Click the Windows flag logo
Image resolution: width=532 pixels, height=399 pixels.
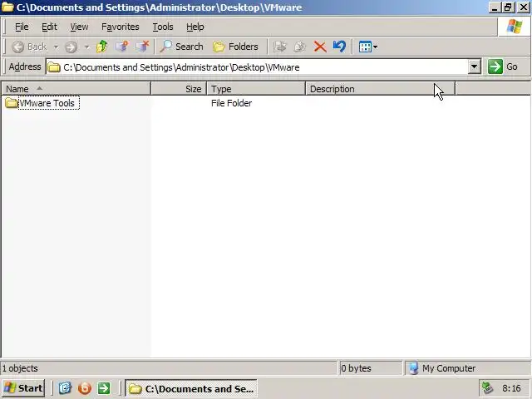pos(515,27)
